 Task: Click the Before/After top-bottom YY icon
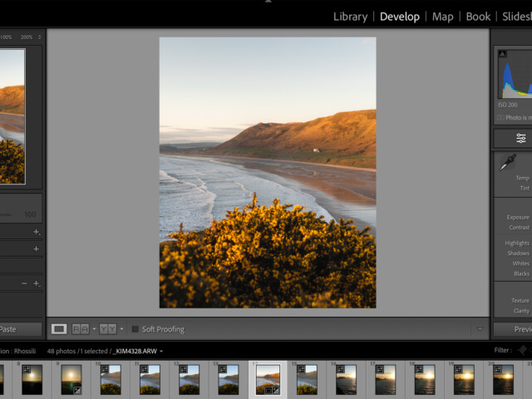[108, 329]
